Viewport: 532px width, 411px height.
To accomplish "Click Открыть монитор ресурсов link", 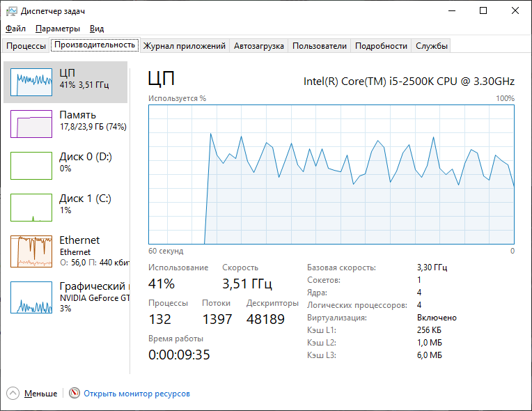I will (136, 394).
